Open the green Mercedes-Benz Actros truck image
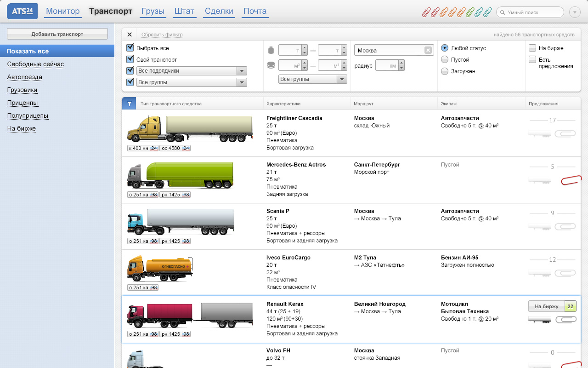This screenshot has height=368, width=588. pos(181,175)
